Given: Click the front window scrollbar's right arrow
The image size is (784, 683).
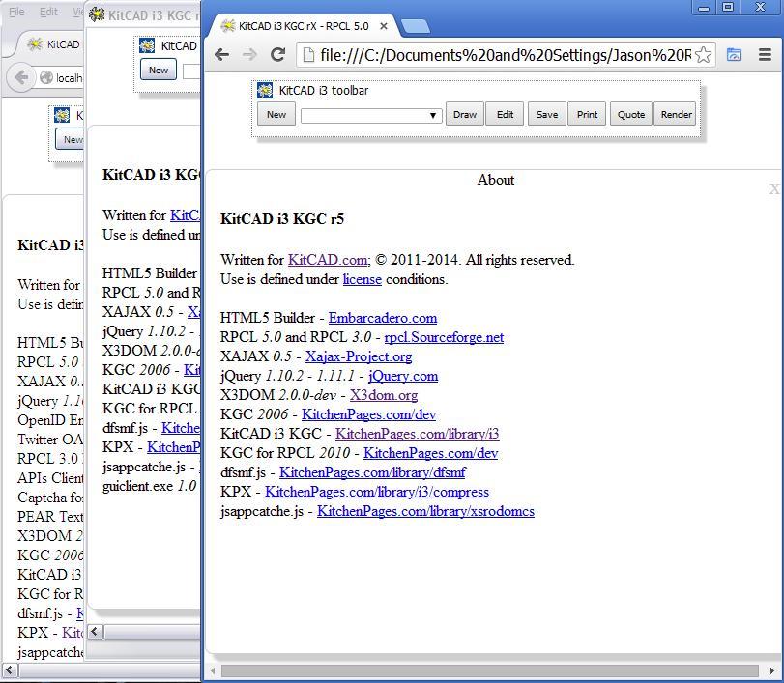Looking at the screenshot, I should click(x=772, y=670).
